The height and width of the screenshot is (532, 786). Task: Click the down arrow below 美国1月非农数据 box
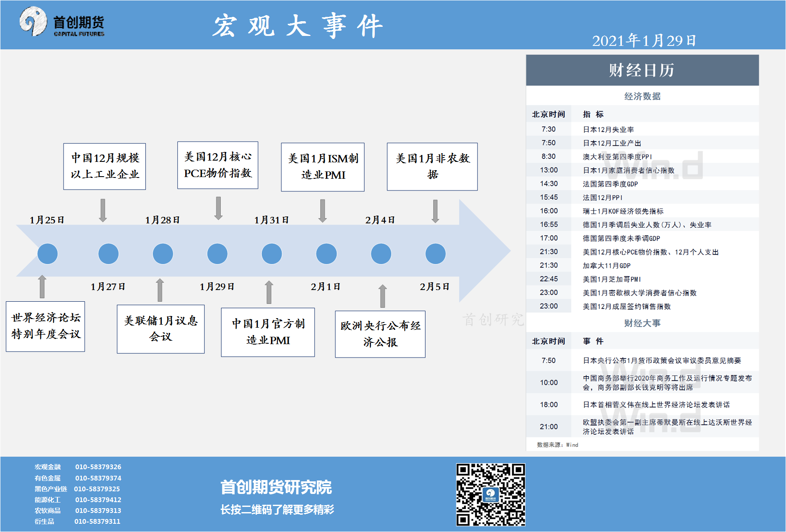tap(435, 211)
